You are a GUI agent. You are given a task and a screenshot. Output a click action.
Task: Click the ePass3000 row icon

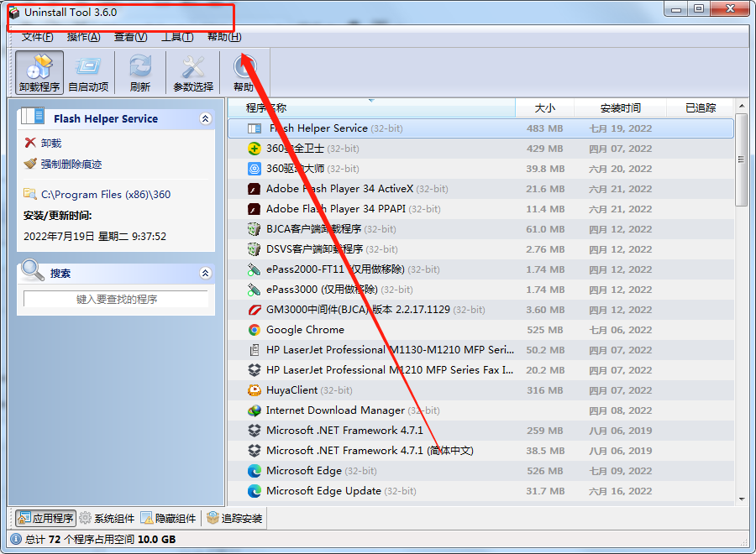click(254, 290)
